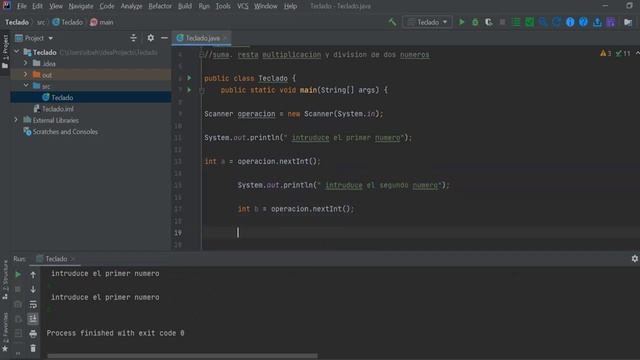Toggle the Favorites tool window side button
Screen dimensions: 640x360
click(x=5, y=332)
